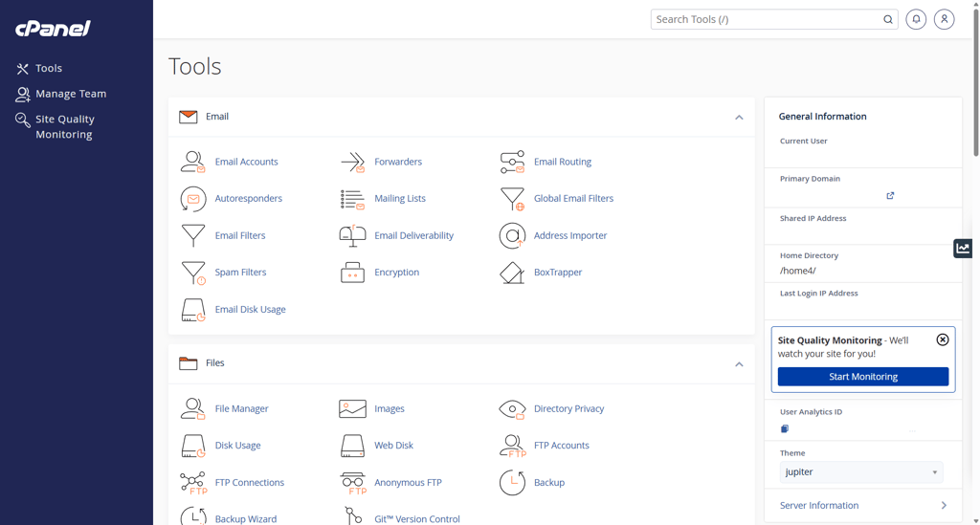The image size is (980, 525).
Task: Open the File Manager link text
Action: pos(241,409)
